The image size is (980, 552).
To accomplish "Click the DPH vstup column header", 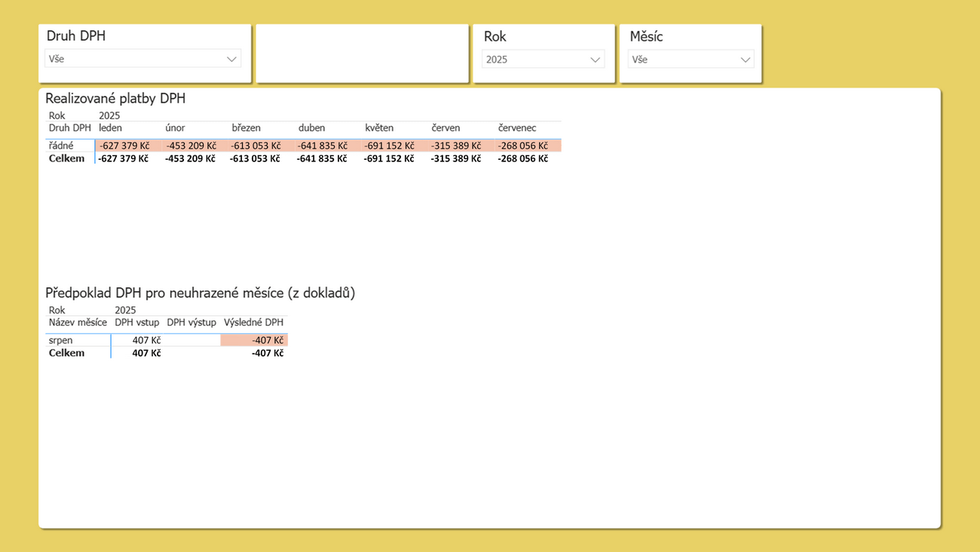I will (x=136, y=323).
